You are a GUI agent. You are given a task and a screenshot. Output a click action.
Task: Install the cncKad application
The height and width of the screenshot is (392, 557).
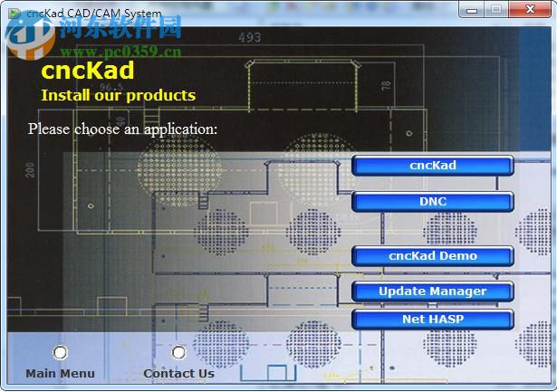(x=433, y=166)
